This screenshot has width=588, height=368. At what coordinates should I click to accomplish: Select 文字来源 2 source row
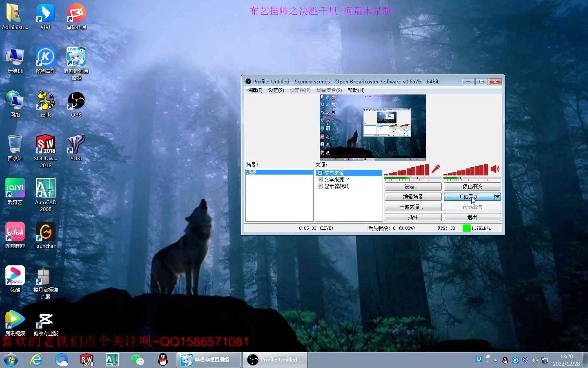(x=349, y=180)
